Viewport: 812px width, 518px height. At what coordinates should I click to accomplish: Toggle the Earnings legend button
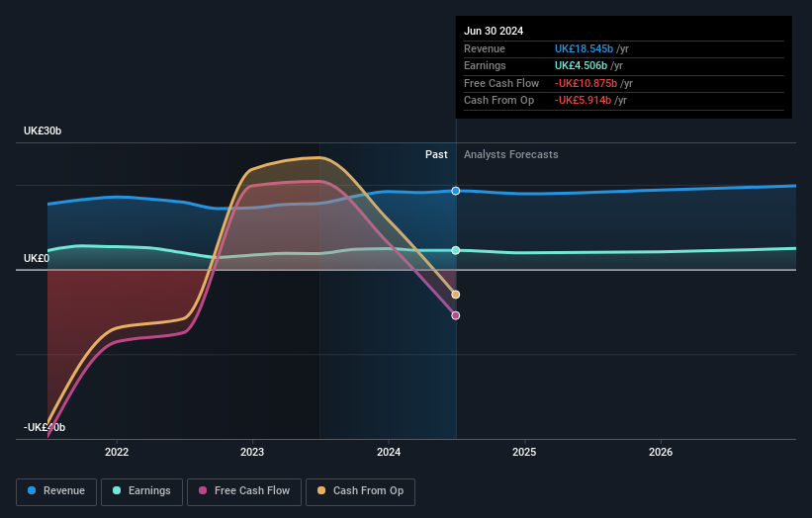pyautogui.click(x=141, y=491)
